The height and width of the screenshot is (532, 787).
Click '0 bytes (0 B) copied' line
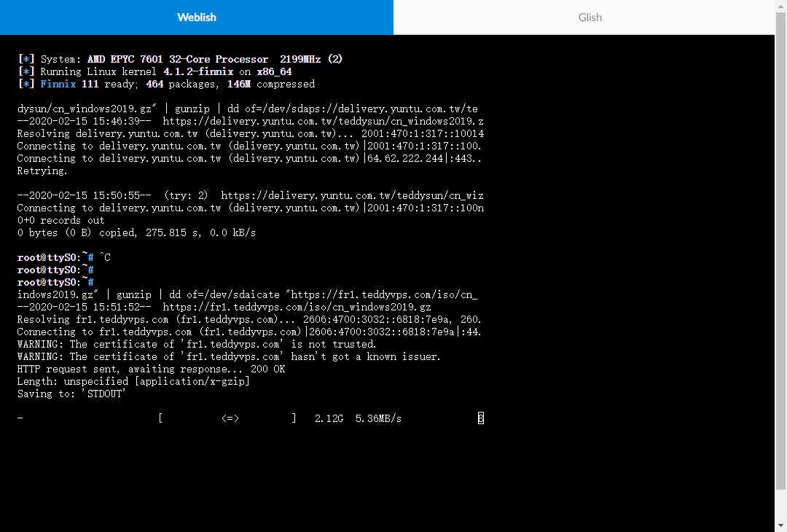pyautogui.click(x=136, y=233)
